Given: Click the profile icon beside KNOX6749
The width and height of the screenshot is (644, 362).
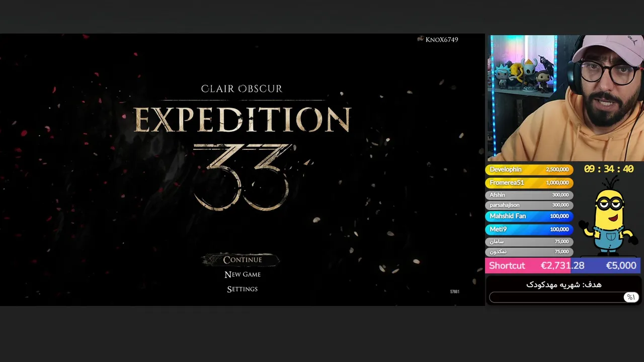Looking at the screenshot, I should coord(420,39).
